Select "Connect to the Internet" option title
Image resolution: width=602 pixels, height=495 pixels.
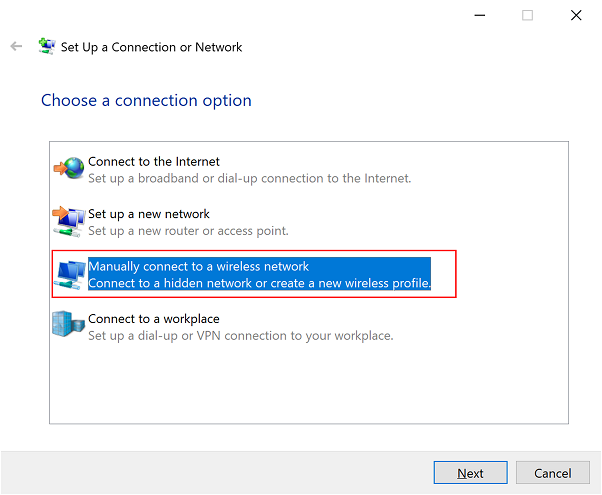154,161
